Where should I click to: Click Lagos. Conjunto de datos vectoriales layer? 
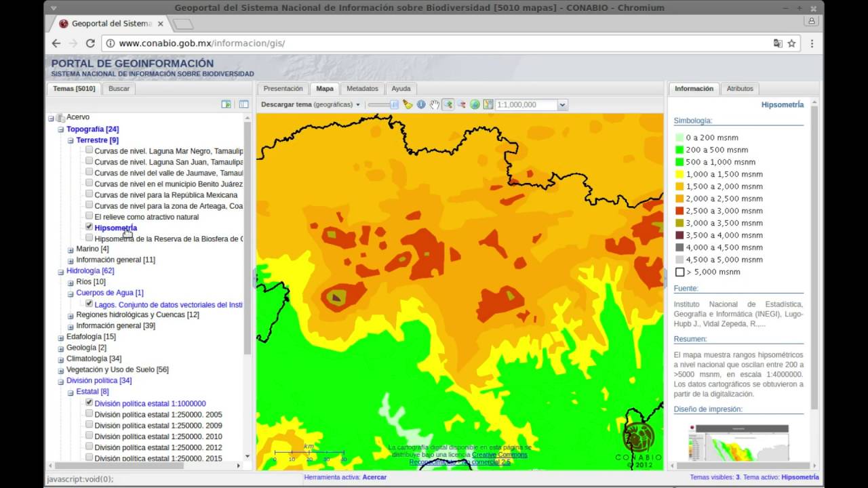(168, 304)
